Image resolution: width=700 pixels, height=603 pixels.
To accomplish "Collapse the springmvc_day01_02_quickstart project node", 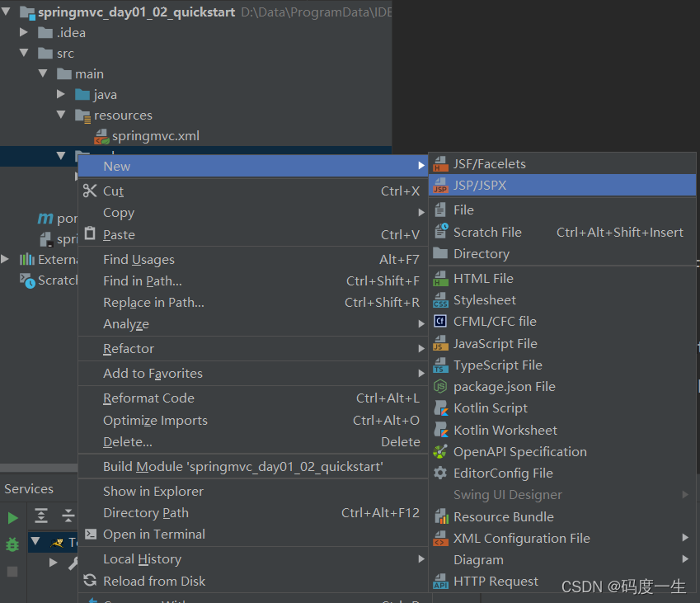I will click(7, 12).
